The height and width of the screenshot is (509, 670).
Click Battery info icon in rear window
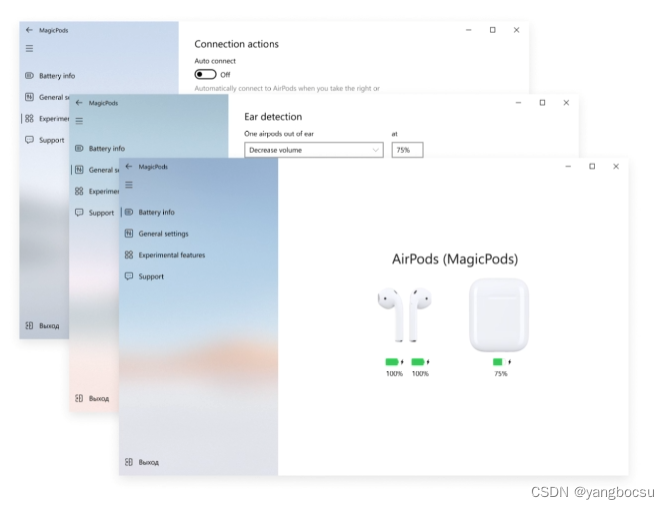(x=29, y=76)
